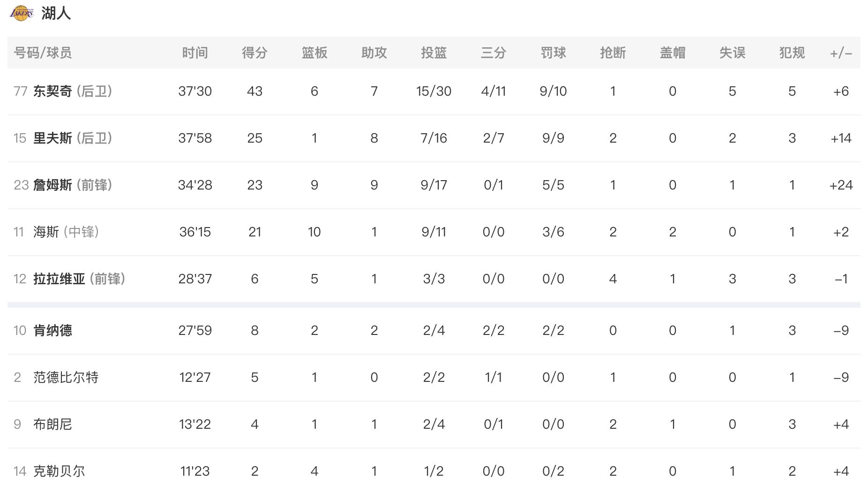Click 克勒贝尔 player name

click(x=59, y=471)
